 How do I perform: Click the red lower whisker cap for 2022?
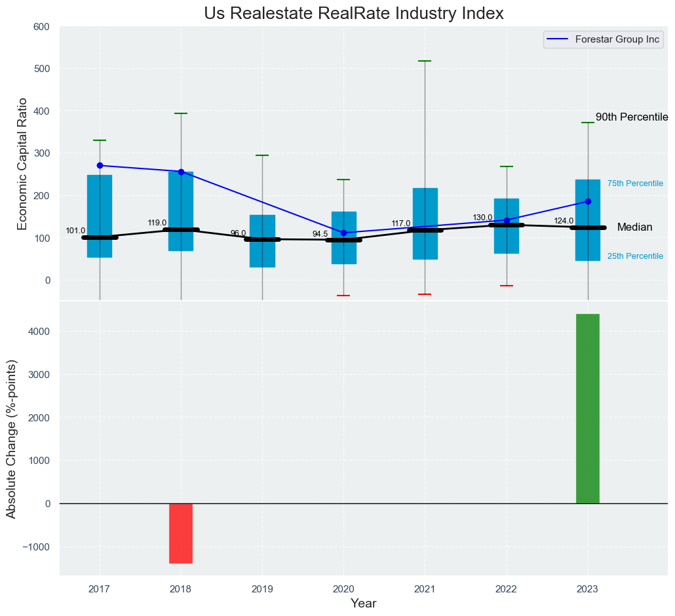coord(507,286)
